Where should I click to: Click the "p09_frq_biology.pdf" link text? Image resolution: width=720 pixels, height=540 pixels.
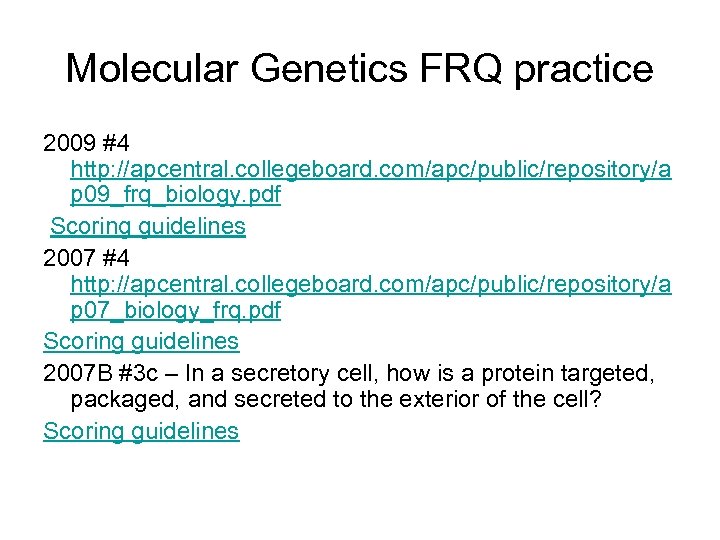point(176,196)
